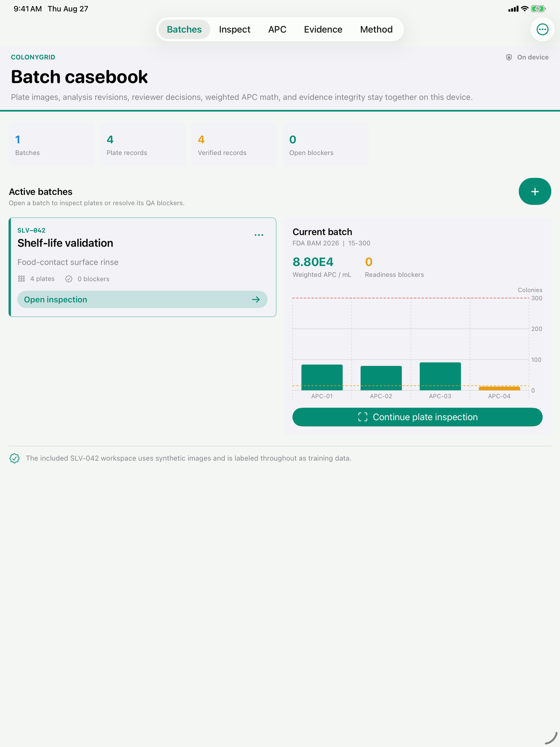Click the Readiness blockers zero value

click(369, 262)
